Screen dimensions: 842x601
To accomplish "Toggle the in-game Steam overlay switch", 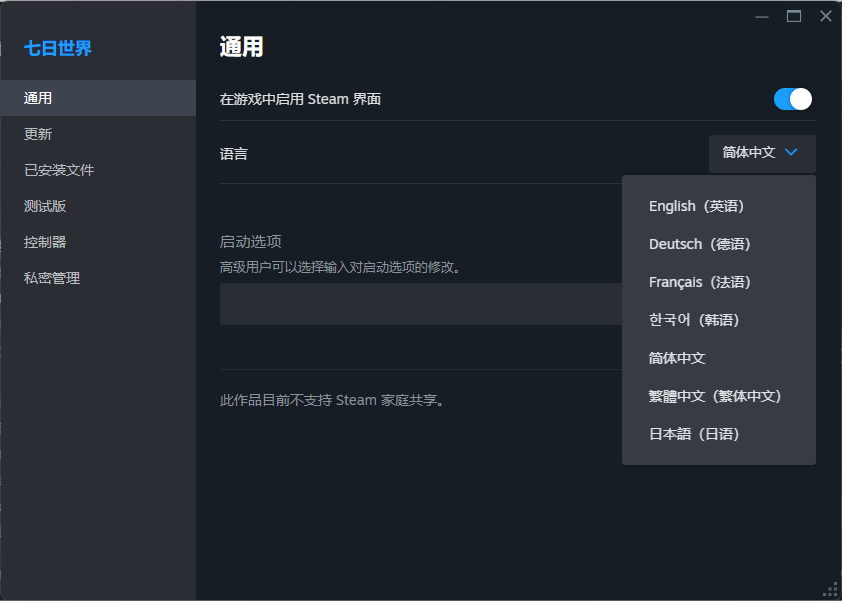I will pyautogui.click(x=793, y=99).
